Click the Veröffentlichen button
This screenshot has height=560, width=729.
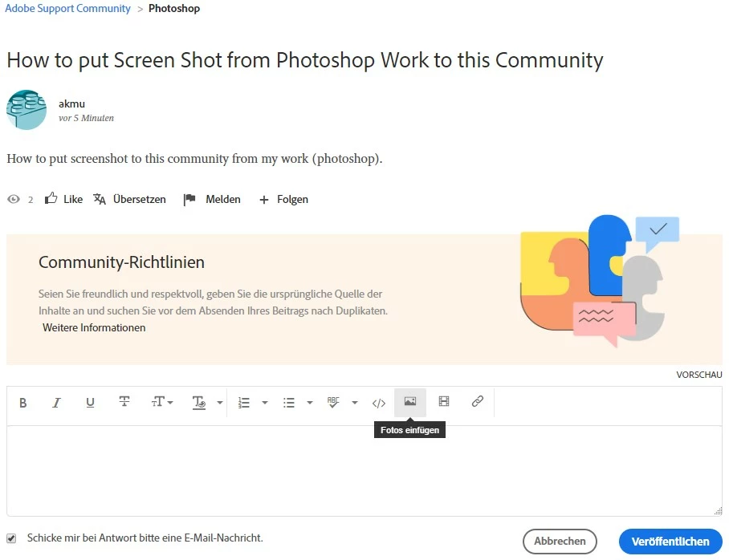(670, 542)
